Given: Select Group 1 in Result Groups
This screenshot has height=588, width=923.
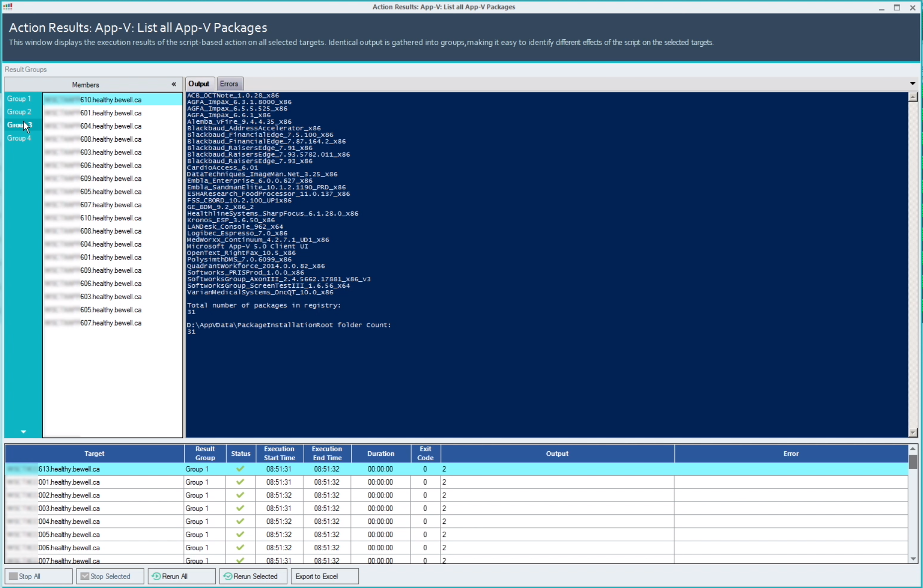Looking at the screenshot, I should 19,99.
